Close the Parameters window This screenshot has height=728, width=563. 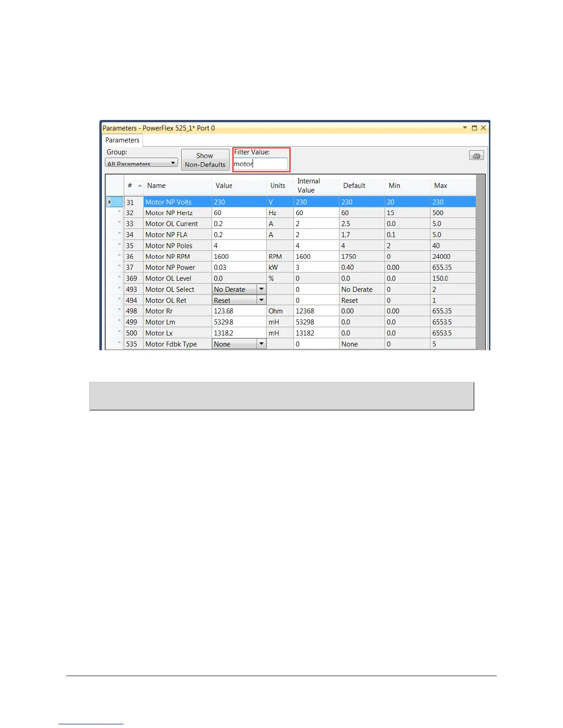[483, 128]
